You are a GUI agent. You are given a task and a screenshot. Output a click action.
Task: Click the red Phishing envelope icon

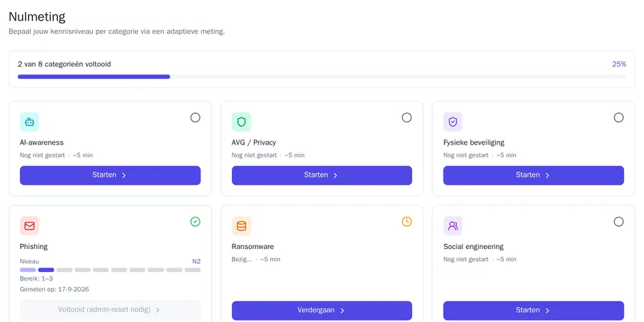click(x=29, y=226)
